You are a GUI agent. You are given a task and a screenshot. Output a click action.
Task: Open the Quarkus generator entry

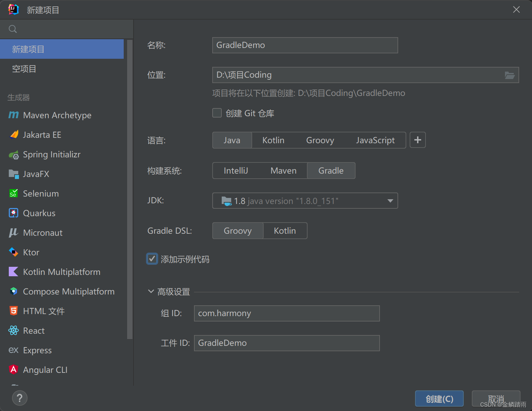click(62, 213)
